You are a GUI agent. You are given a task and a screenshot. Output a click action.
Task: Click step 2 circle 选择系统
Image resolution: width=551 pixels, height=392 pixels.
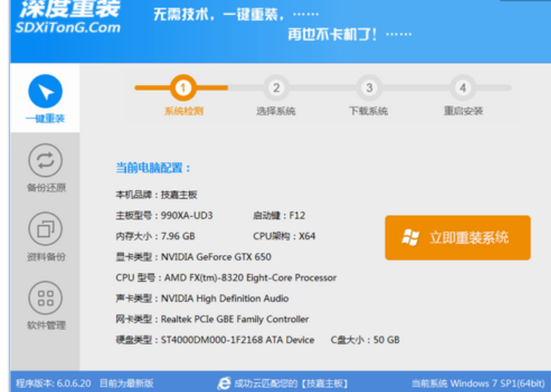point(276,88)
